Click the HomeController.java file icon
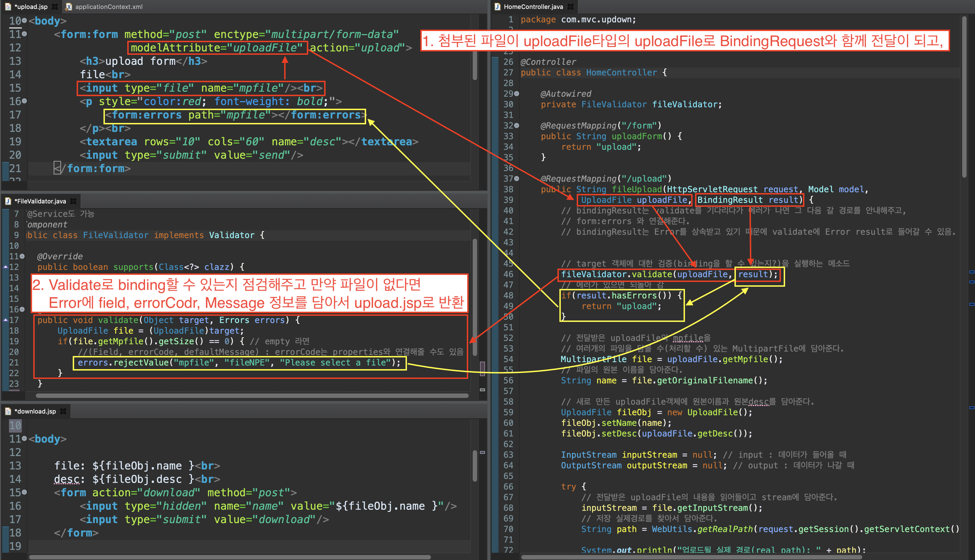This screenshot has height=560, width=975. 497,6
